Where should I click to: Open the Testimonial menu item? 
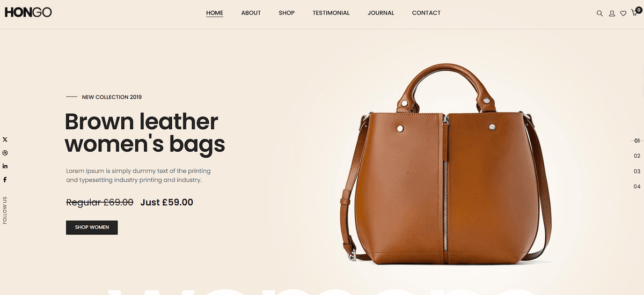(331, 13)
